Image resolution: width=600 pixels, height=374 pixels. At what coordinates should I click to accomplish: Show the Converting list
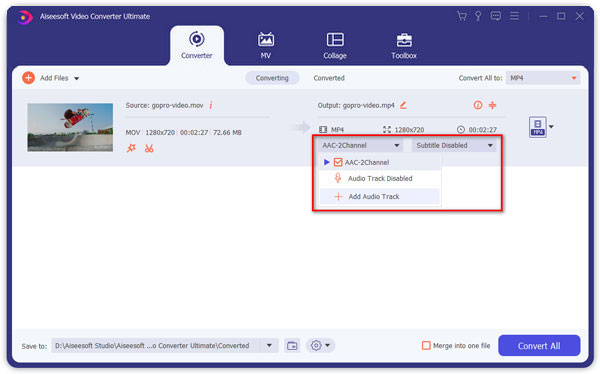coord(272,78)
